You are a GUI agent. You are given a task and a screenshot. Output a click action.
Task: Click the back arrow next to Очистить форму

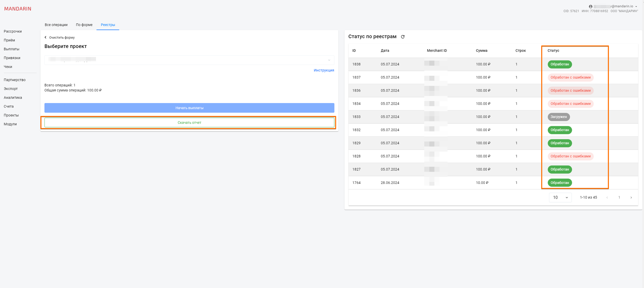[x=45, y=37]
